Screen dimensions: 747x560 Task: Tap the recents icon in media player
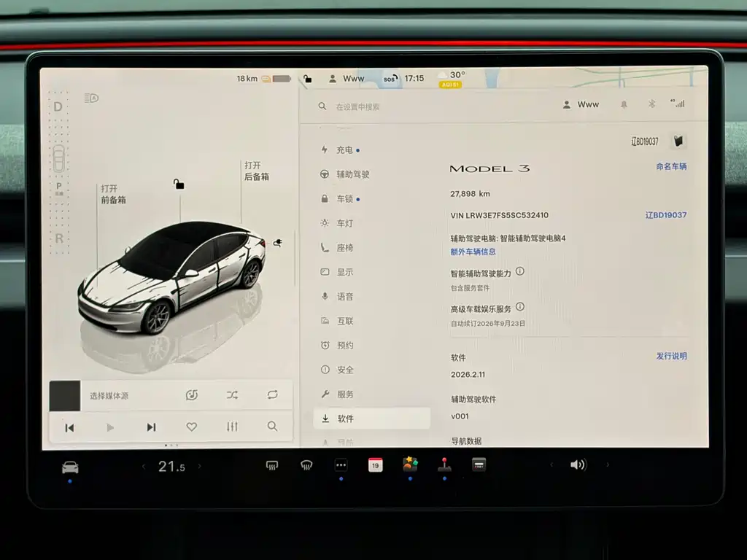(192, 394)
